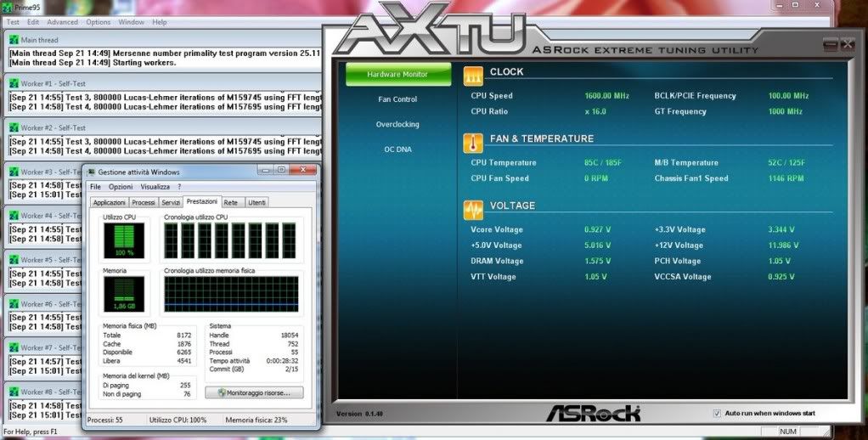
Task: Click the BCLK/PCIE Frequency 100.00 MHz value
Action: (x=788, y=96)
